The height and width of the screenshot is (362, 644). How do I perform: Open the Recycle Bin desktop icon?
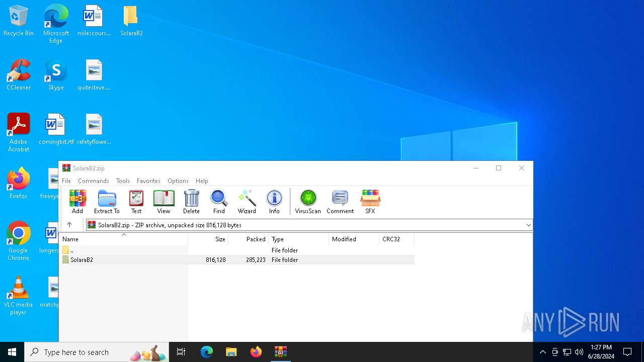[19, 21]
